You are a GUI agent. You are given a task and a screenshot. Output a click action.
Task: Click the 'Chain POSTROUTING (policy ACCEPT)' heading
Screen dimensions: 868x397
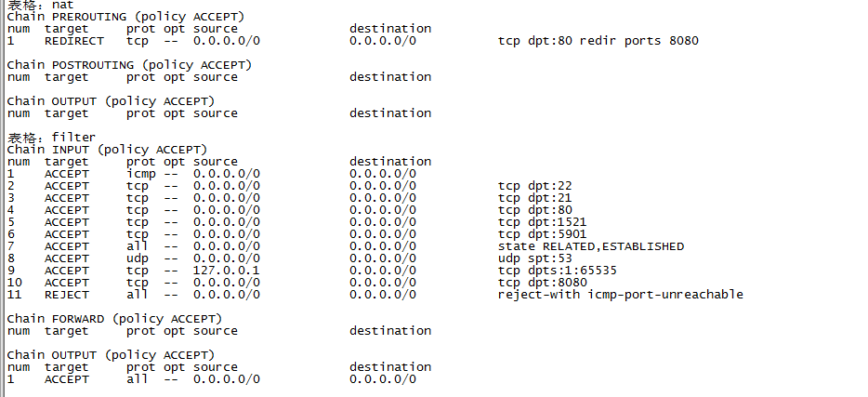click(129, 65)
